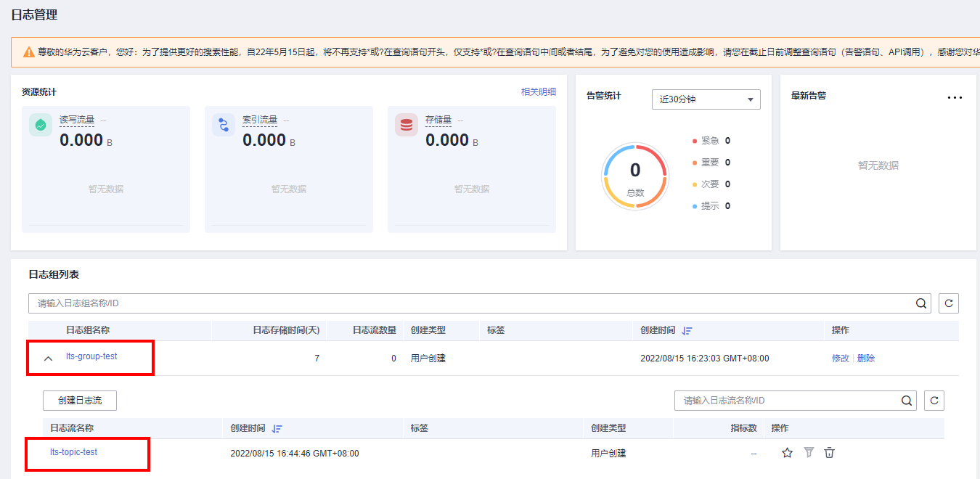Click the 创建日志流 button

click(x=79, y=401)
